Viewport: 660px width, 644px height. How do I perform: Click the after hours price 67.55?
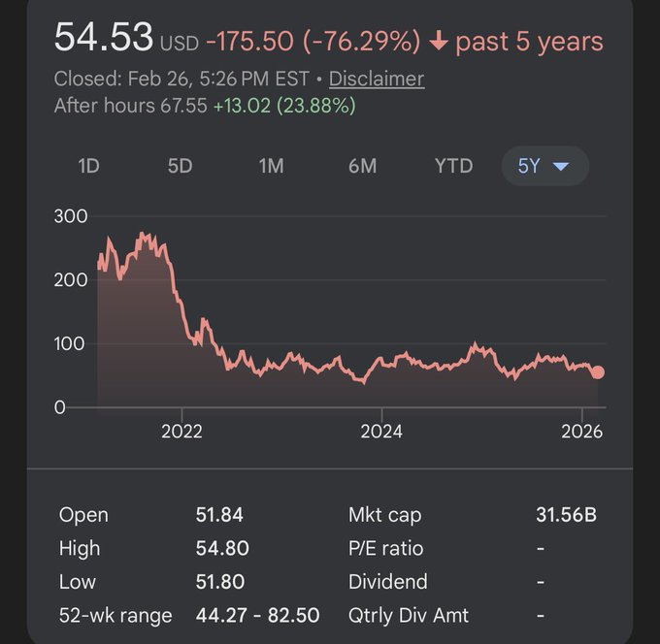(x=183, y=105)
